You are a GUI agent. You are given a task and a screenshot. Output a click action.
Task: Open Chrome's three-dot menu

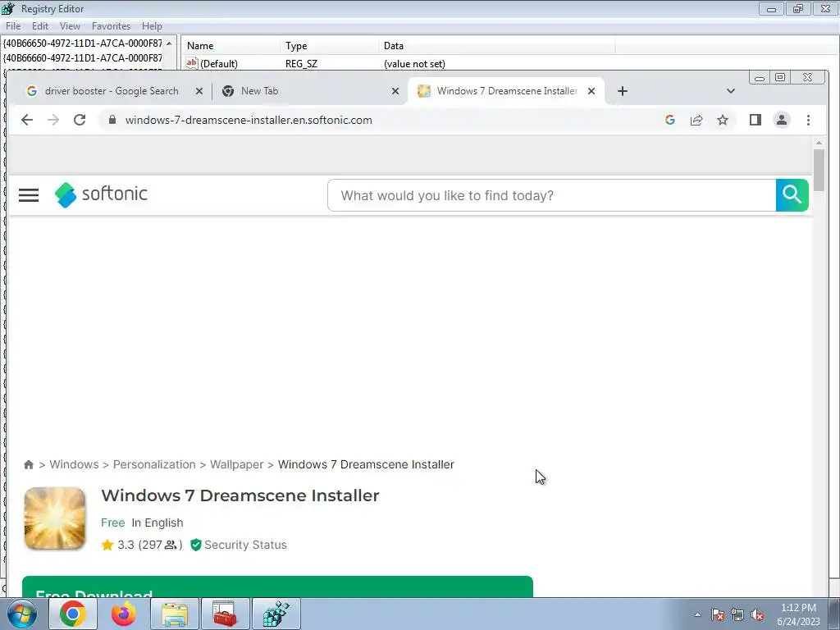(808, 120)
